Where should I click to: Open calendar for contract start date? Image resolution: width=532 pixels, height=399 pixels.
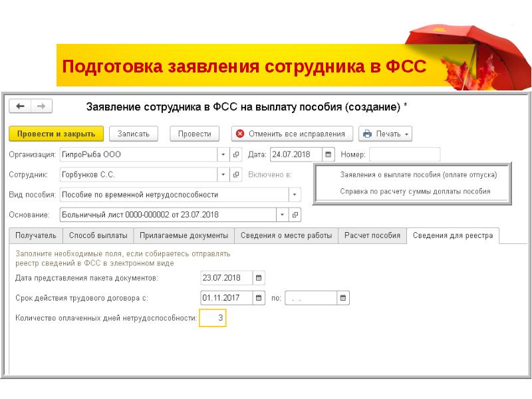[259, 298]
